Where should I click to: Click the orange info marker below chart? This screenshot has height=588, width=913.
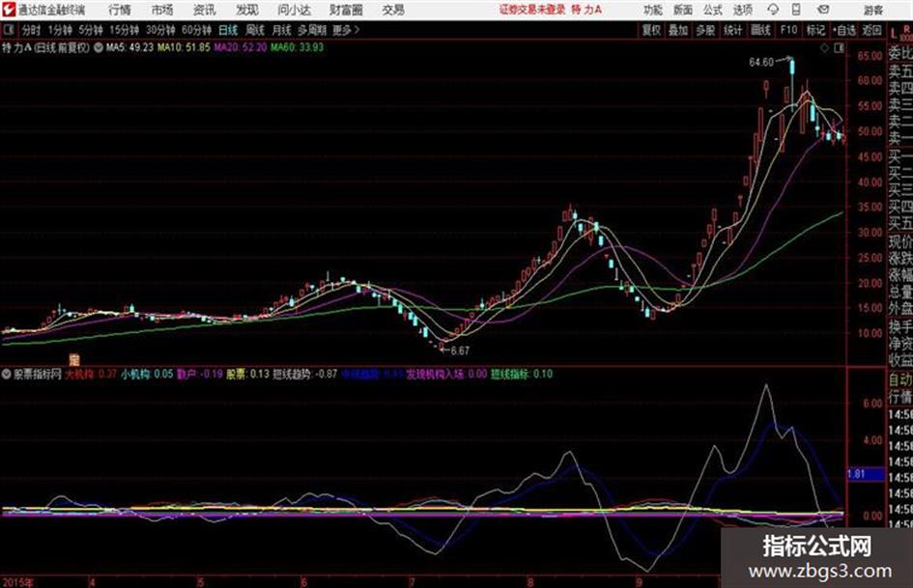coord(74,359)
